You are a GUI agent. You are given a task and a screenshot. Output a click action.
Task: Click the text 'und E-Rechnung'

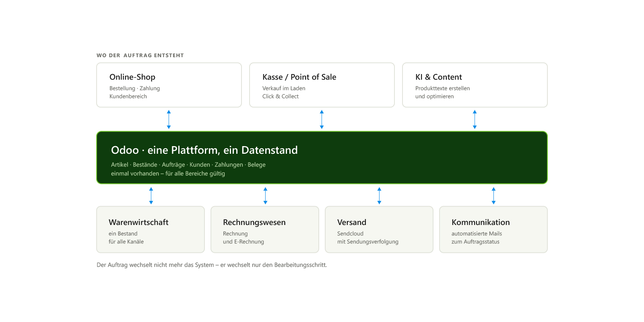[x=244, y=242]
